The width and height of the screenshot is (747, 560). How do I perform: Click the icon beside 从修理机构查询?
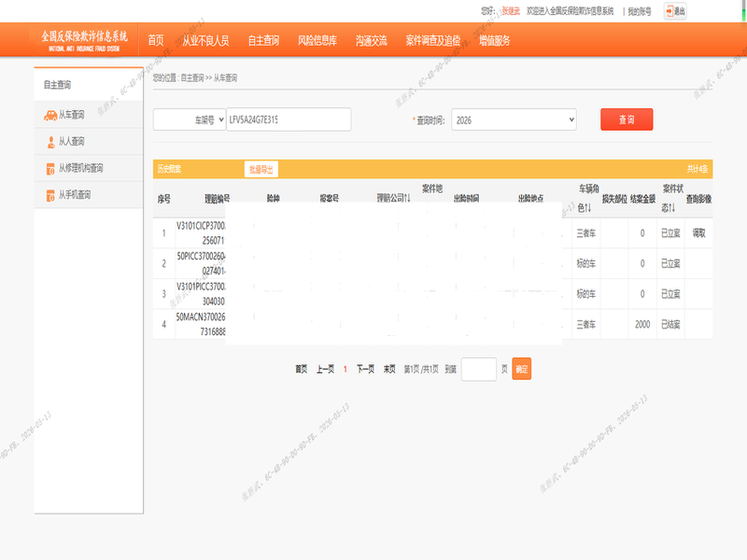(50, 169)
